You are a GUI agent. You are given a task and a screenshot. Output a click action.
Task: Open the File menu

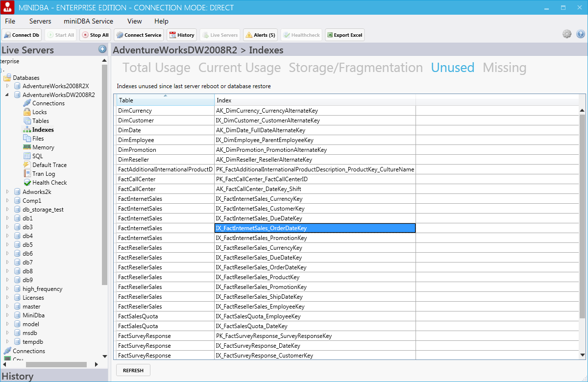click(10, 21)
